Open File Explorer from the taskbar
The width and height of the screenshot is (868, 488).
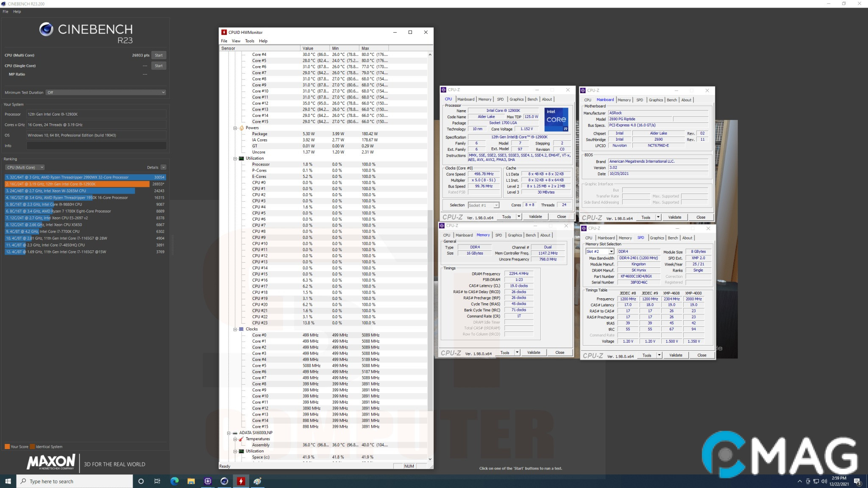(x=191, y=481)
